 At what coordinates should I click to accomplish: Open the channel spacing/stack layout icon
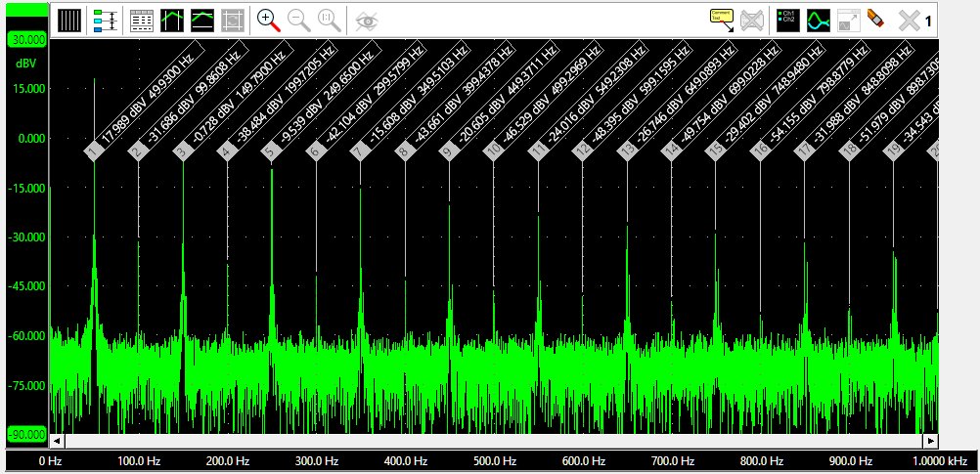(105, 21)
